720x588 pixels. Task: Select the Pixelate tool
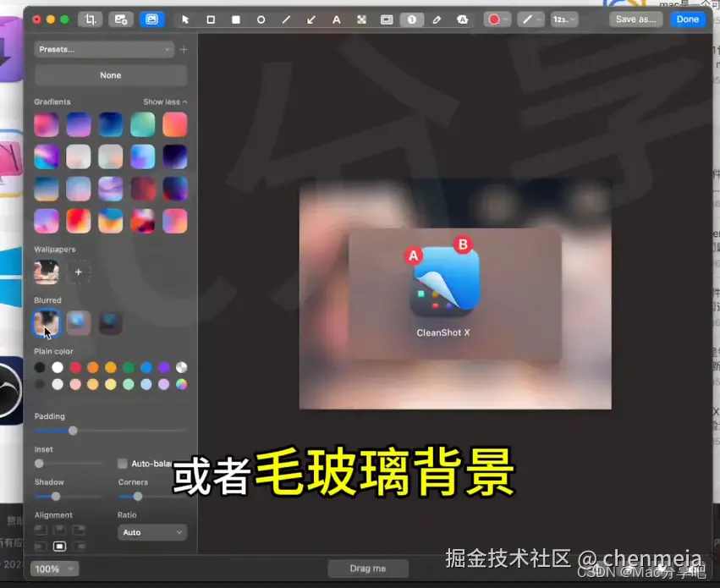coord(361,19)
